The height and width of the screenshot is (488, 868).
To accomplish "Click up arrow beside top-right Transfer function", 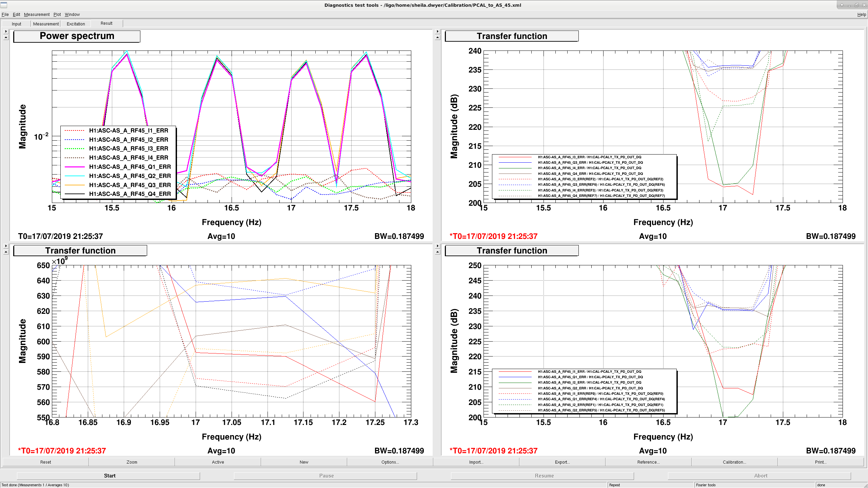I will [x=437, y=37].
